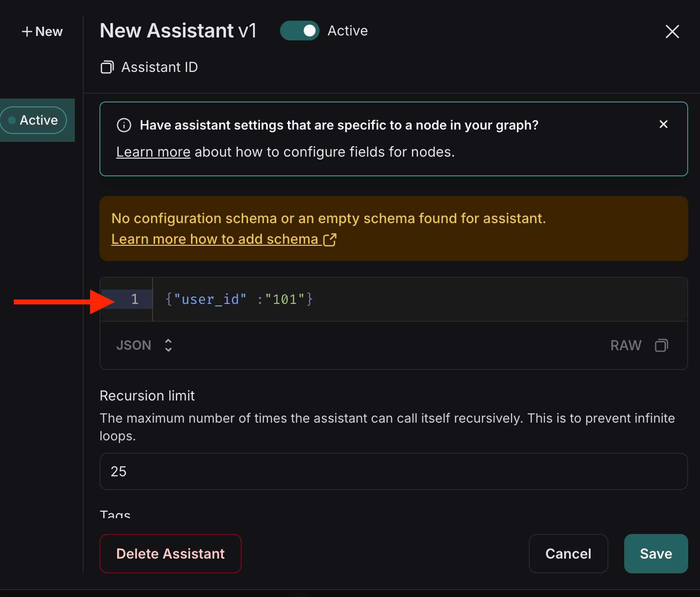Image resolution: width=700 pixels, height=597 pixels.
Task: Click the Recursion limit input showing 25
Action: (x=345, y=471)
